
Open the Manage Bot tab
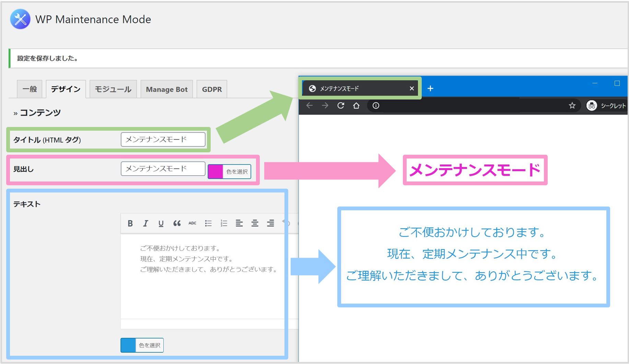point(167,89)
